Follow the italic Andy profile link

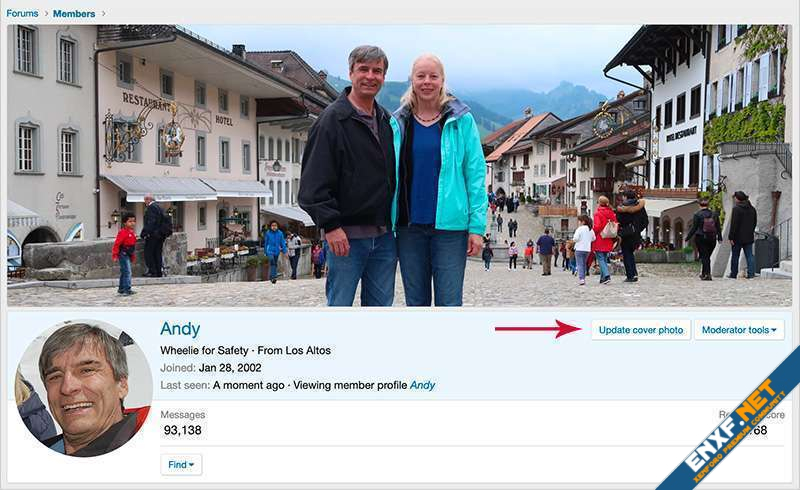[422, 385]
